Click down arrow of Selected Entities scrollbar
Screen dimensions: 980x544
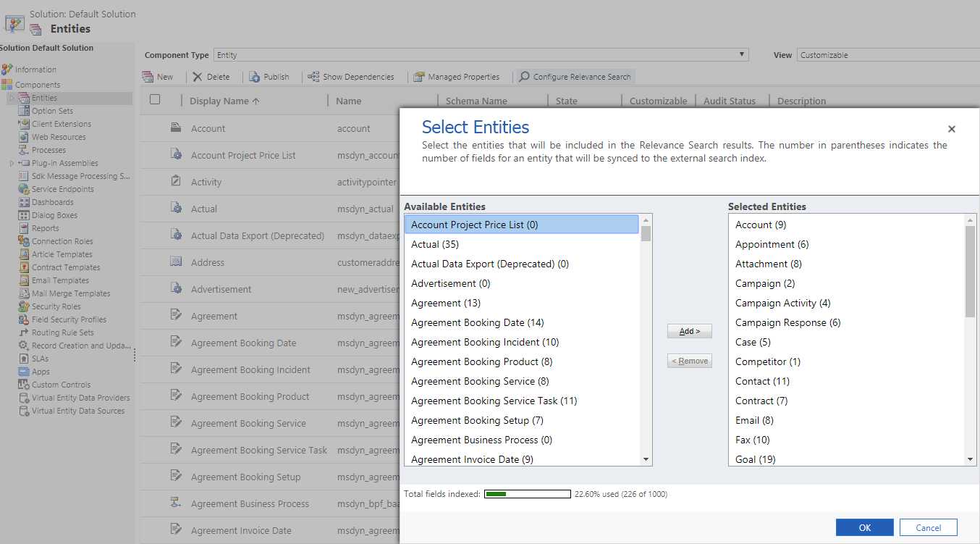tap(971, 459)
